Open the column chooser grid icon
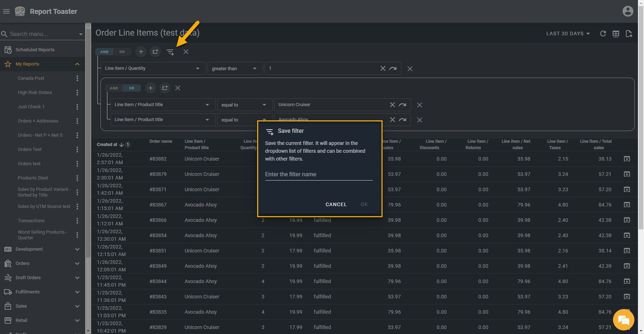The width and height of the screenshot is (644, 334). tap(616, 34)
